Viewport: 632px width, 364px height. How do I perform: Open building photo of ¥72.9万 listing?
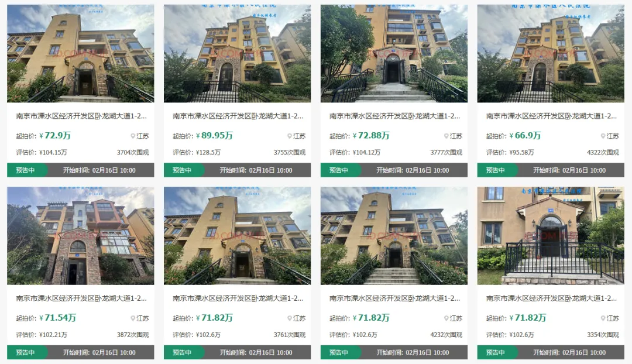81,53
